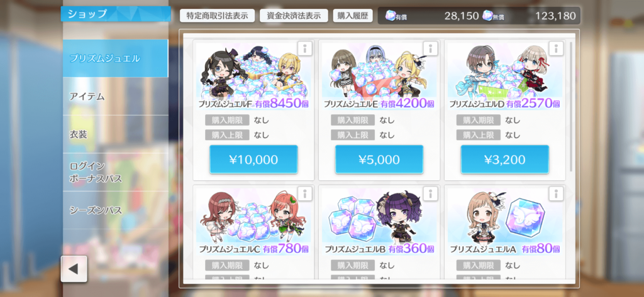Open 特定商取引法表示 notice
644x297 pixels.
click(x=217, y=16)
